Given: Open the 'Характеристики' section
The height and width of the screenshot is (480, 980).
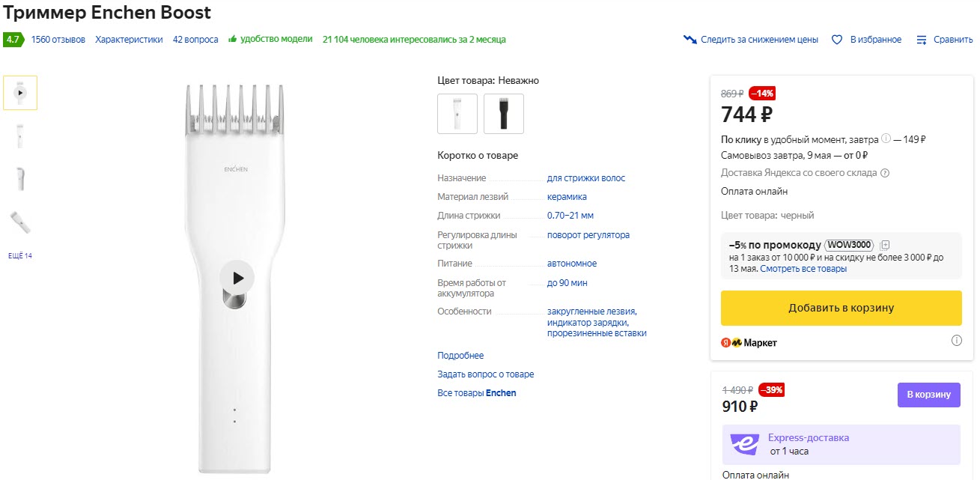Looking at the screenshot, I should pos(129,40).
